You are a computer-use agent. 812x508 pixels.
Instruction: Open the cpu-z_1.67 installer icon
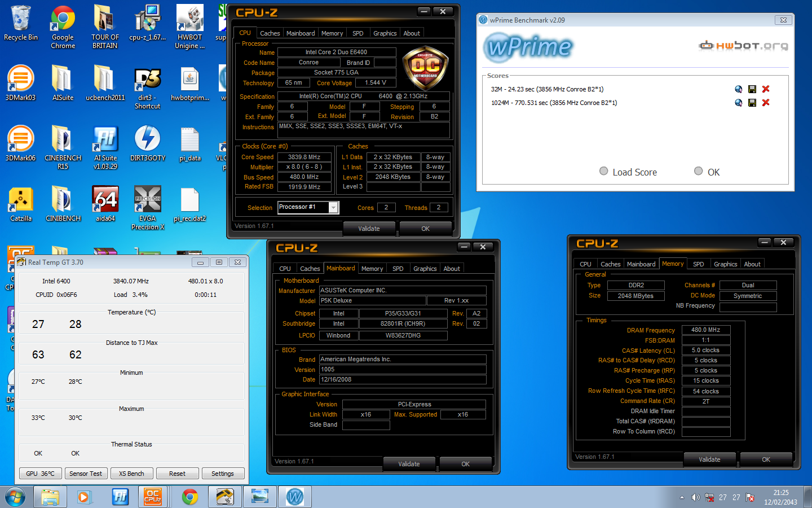(147, 23)
